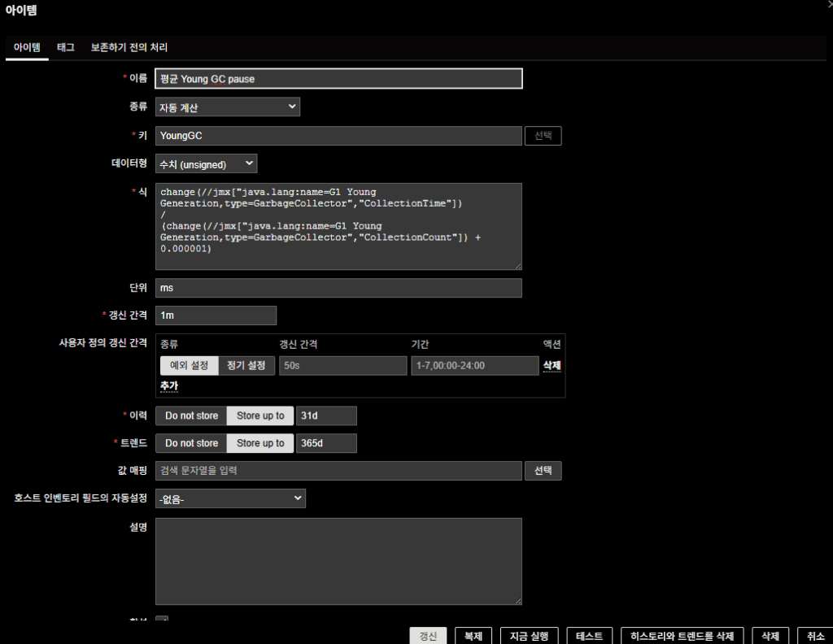This screenshot has height=644, width=833.
Task: Click 히스토리와 트렌드를 삭제 button
Action: click(682, 636)
